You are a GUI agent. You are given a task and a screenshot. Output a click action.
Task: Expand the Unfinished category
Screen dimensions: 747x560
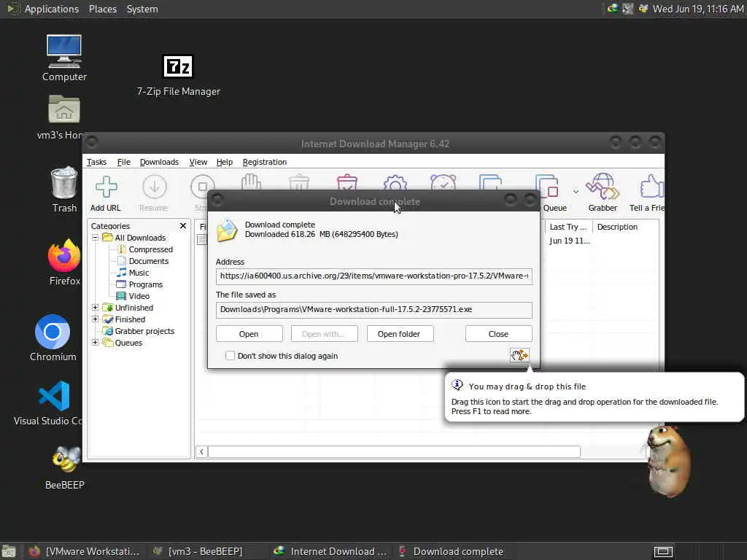pos(96,307)
